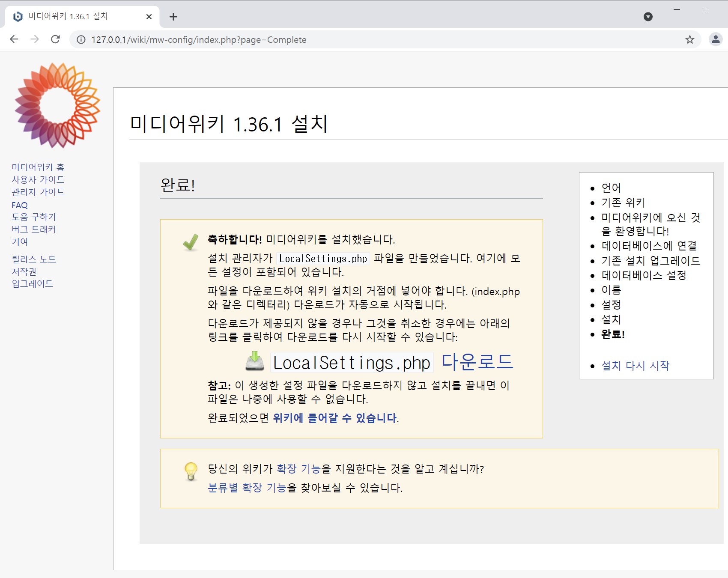Viewport: 728px width, 578px height.
Task: Click the site information icon in address bar
Action: tap(81, 40)
